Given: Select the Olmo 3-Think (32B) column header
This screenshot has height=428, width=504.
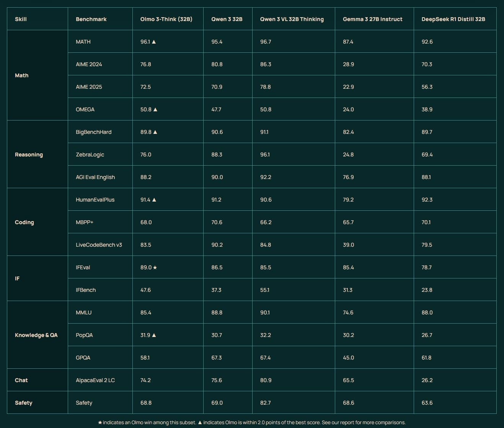Looking at the screenshot, I should point(166,19).
